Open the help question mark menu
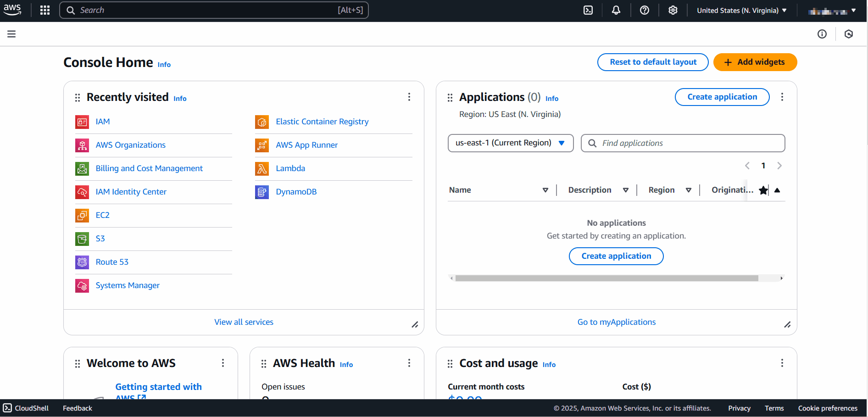 tap(645, 10)
